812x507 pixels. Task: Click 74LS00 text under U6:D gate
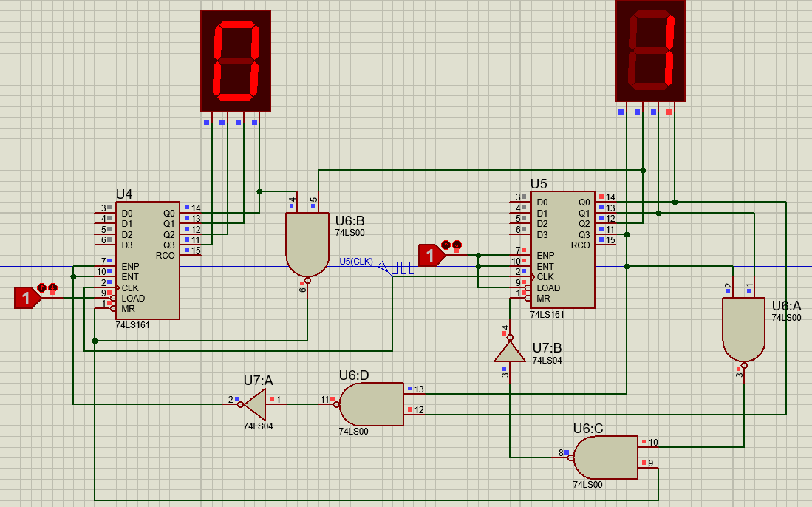pyautogui.click(x=354, y=432)
